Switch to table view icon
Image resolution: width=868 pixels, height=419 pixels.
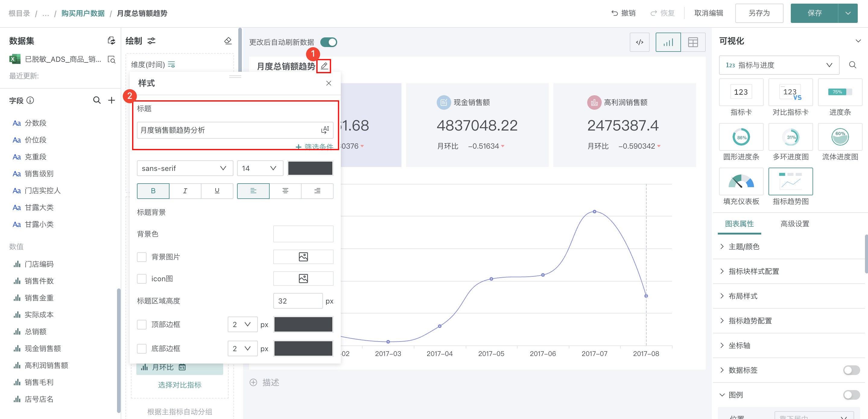pos(693,42)
